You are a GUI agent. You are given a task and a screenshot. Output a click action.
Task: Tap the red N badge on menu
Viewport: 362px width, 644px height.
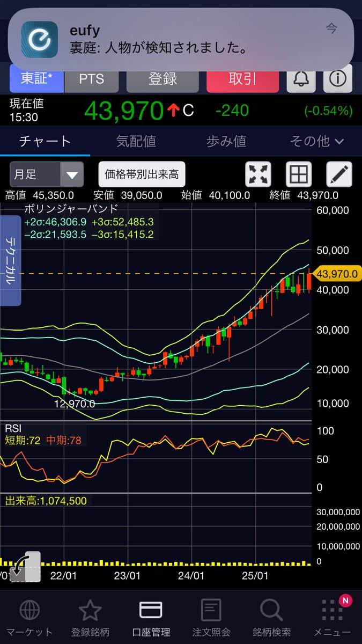[x=345, y=601]
